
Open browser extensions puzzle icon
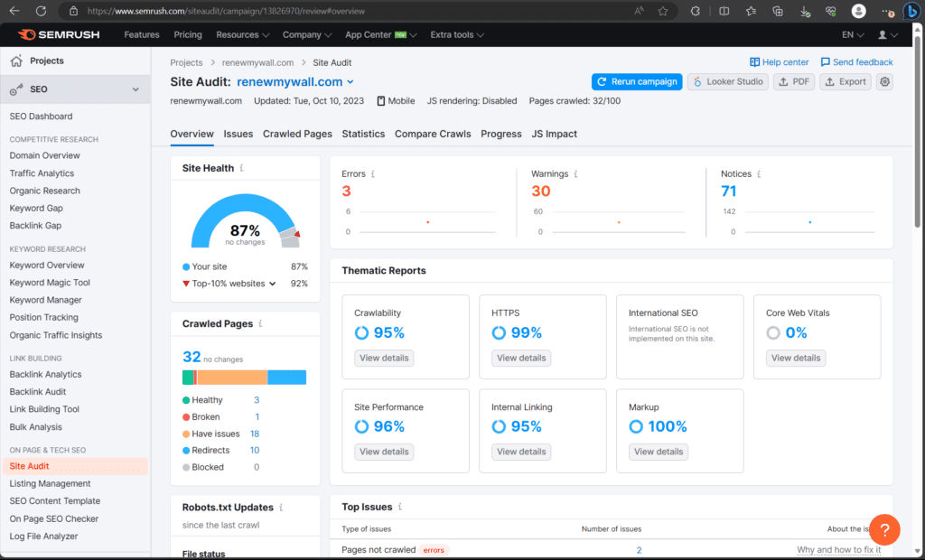(x=695, y=11)
